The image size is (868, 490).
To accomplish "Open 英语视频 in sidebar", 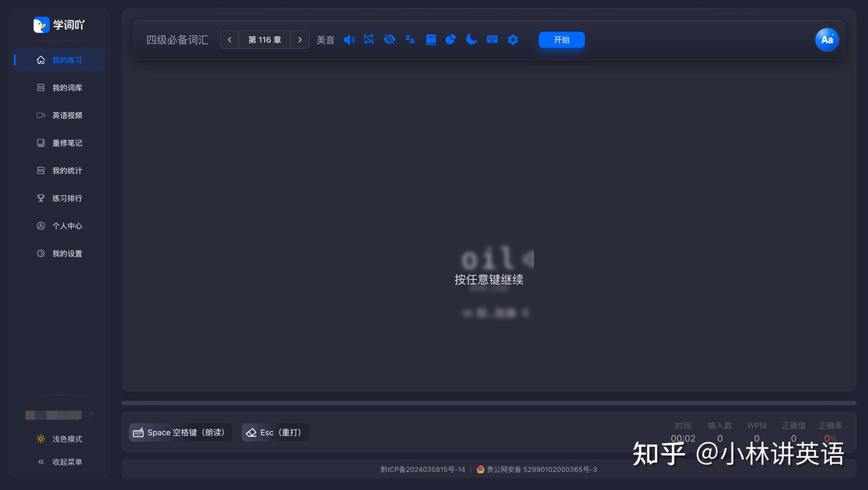I will coord(59,115).
